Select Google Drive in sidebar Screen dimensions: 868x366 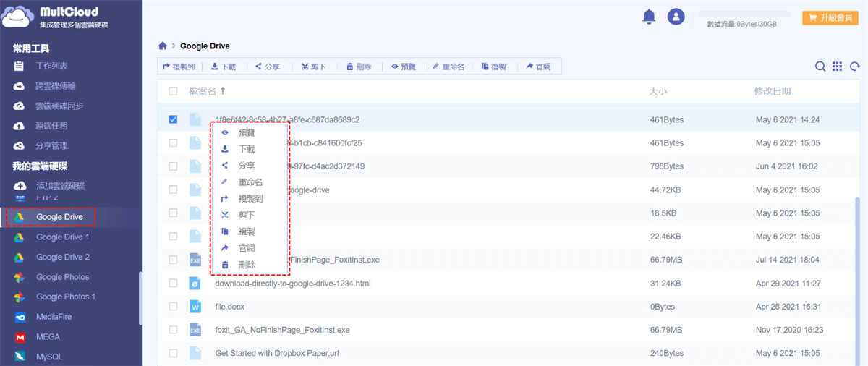59,217
